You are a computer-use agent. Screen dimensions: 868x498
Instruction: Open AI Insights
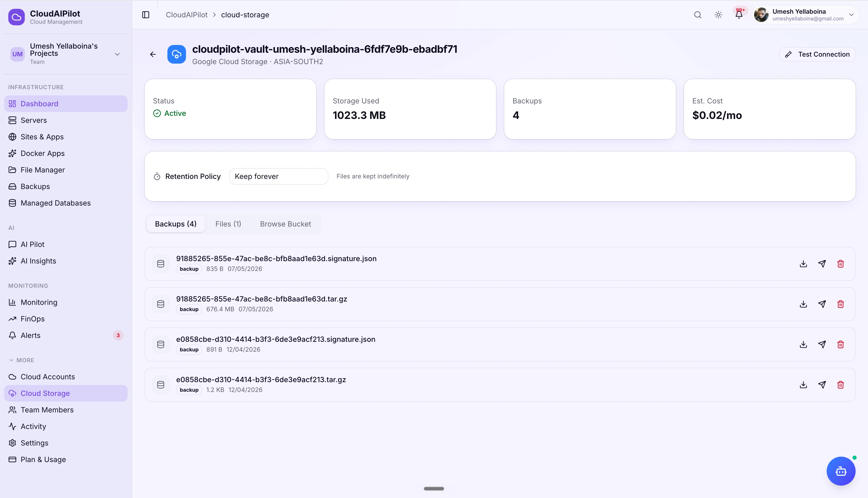(66, 261)
